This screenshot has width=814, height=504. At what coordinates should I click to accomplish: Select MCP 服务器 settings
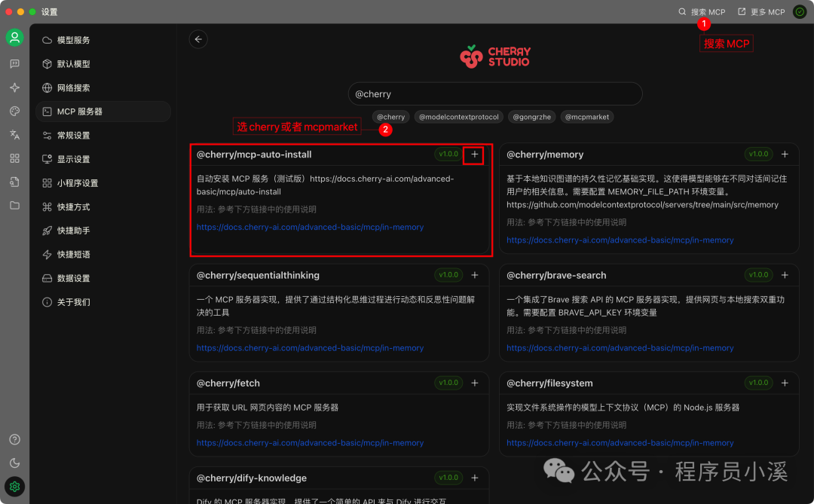(x=103, y=111)
